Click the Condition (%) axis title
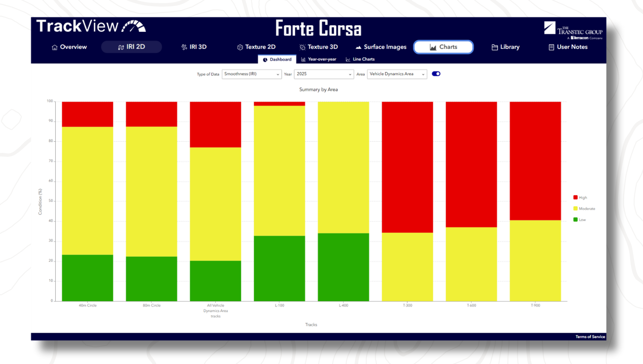 click(40, 202)
